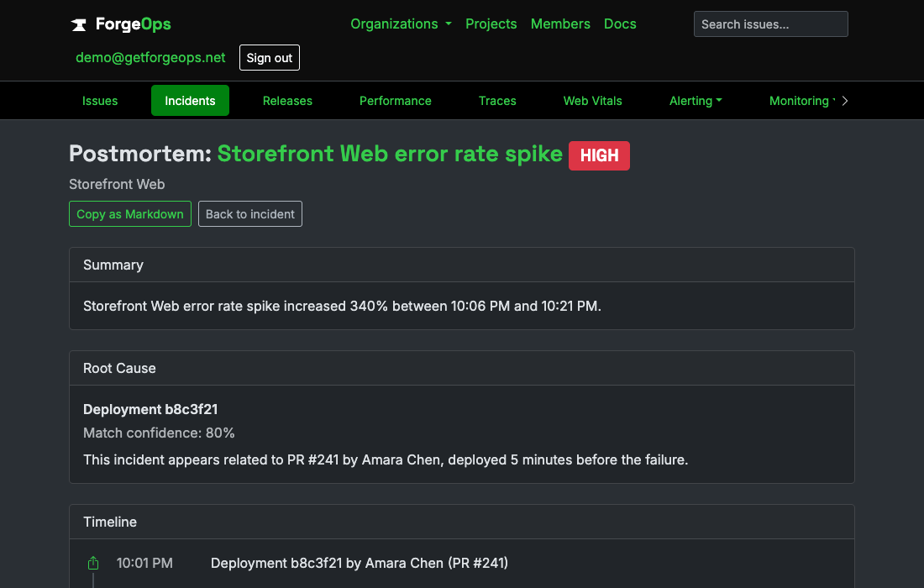Click timeline entry Deployment b8c3f21 by Amara Chen
Image resolution: width=924 pixels, height=588 pixels.
coord(360,564)
